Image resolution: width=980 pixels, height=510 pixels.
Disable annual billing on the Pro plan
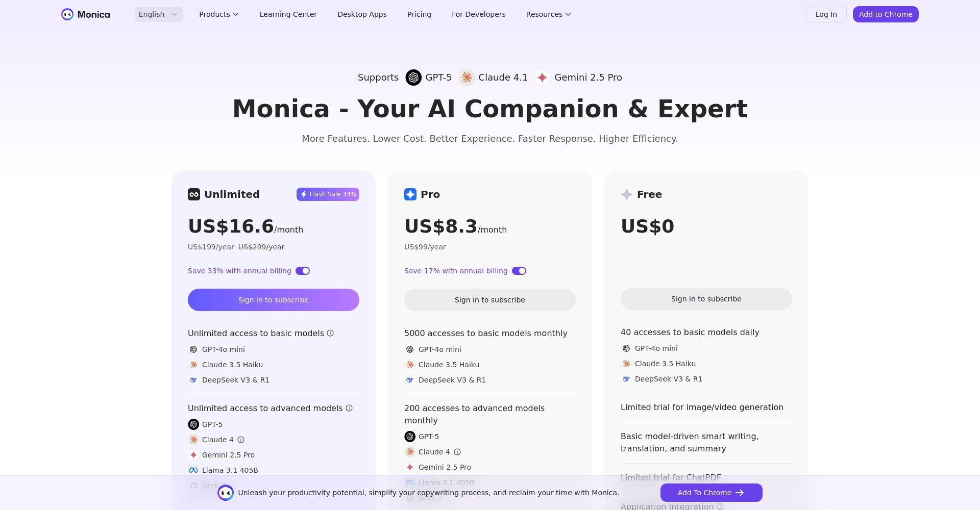(x=519, y=271)
